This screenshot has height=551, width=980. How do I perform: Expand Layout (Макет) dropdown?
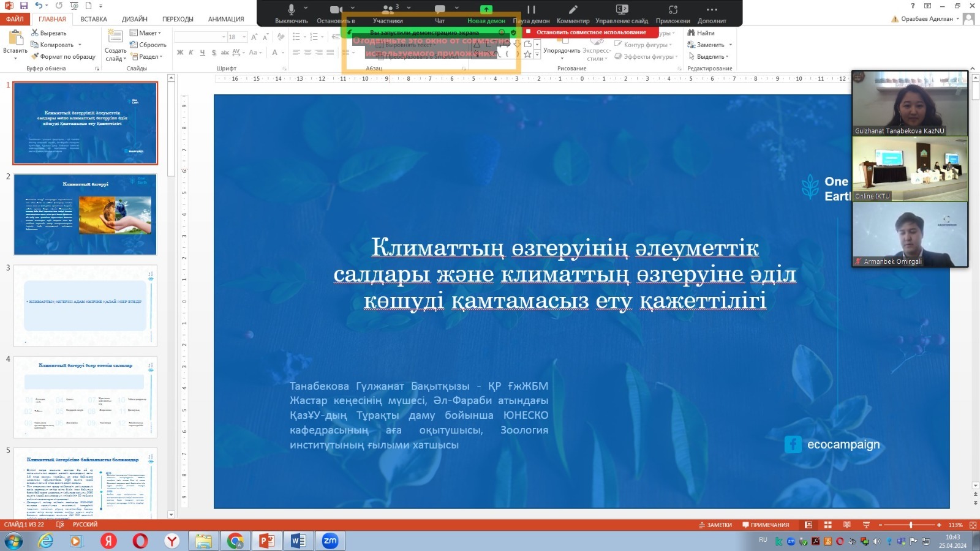[x=146, y=33]
